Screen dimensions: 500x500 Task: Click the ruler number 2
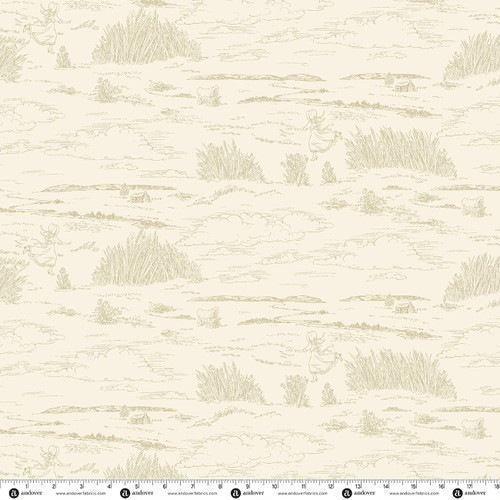tap(54, 486)
